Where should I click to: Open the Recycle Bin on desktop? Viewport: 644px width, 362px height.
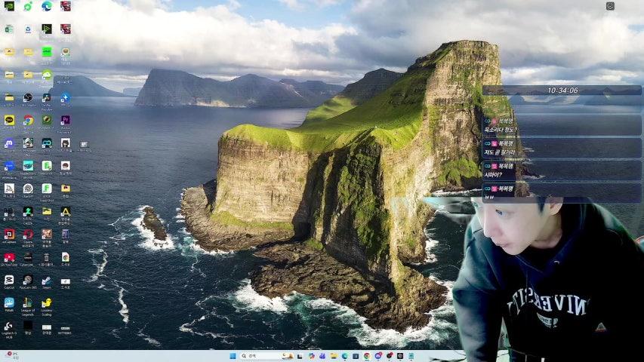[47, 257]
